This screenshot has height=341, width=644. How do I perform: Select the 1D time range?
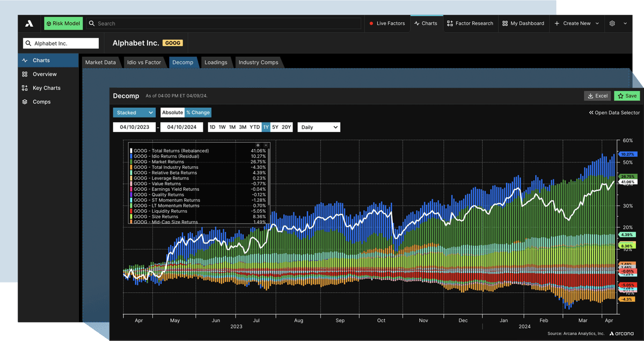coord(213,127)
